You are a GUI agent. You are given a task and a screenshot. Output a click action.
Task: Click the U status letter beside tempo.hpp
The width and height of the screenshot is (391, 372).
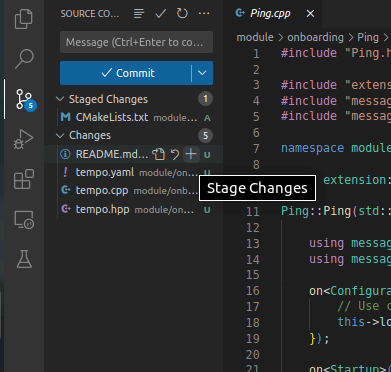tap(207, 210)
